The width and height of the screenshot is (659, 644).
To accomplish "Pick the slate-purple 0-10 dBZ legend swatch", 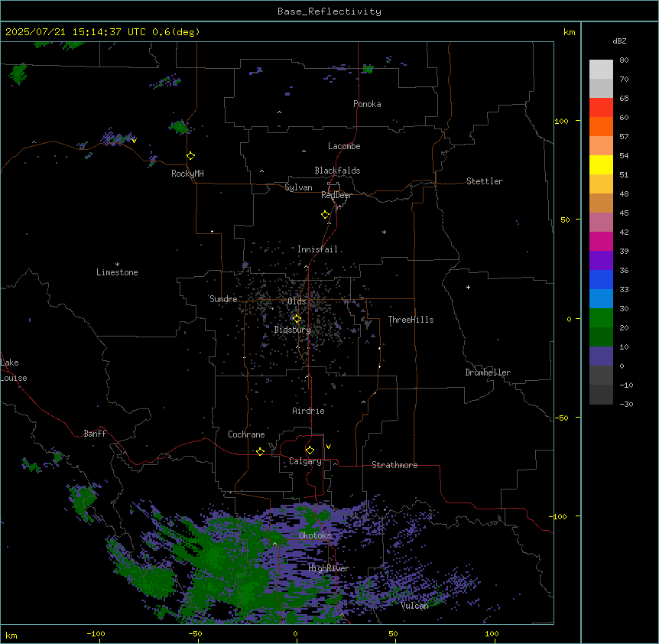I will coord(601,356).
